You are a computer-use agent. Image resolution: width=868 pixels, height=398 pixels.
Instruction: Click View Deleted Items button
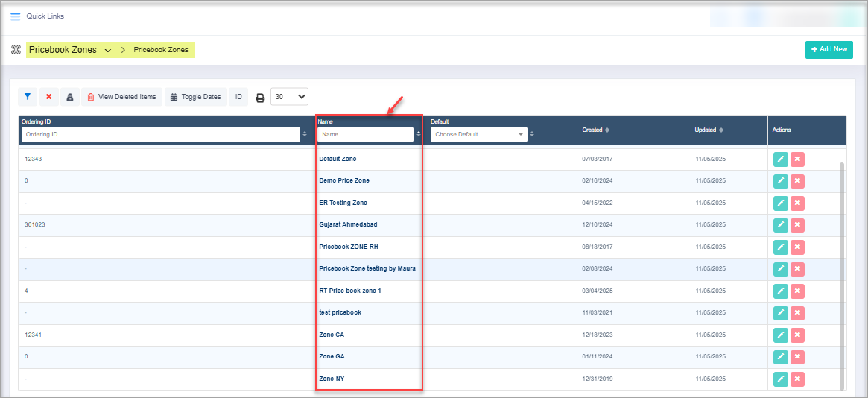point(121,97)
